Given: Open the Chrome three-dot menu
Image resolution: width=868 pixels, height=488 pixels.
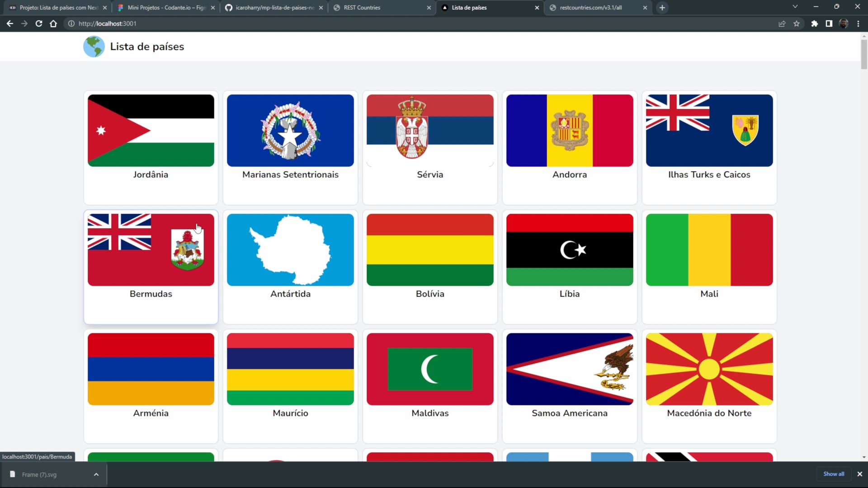Looking at the screenshot, I should pos(858,23).
